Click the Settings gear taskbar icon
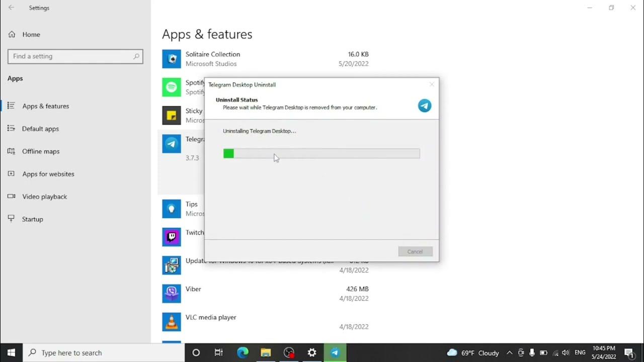Image resolution: width=644 pixels, height=362 pixels. (312, 352)
